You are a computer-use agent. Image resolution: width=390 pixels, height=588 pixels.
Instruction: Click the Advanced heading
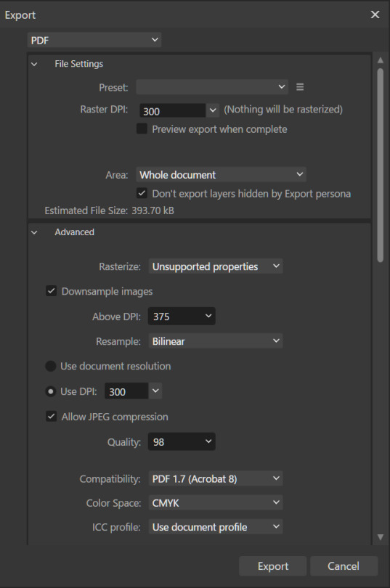tap(74, 232)
